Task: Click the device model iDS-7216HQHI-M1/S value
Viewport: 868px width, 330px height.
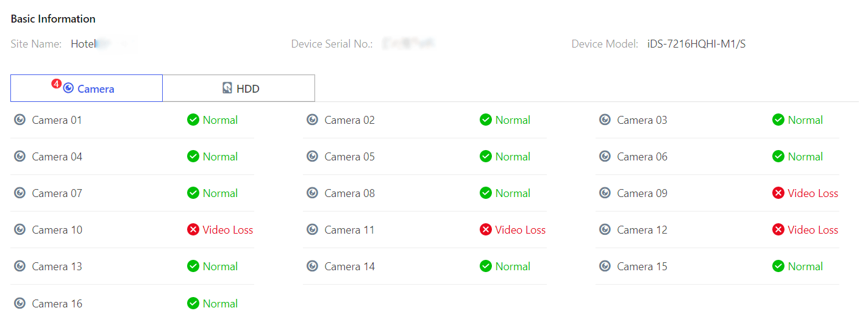Action: [697, 44]
